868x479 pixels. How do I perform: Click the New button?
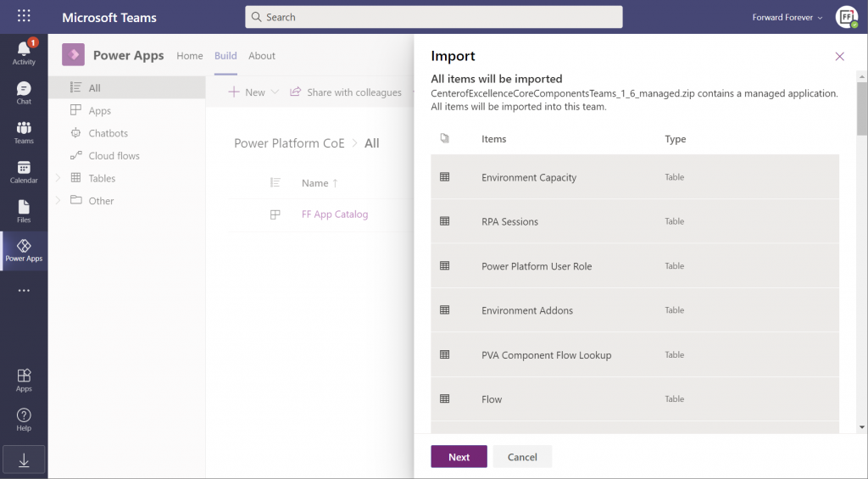click(247, 92)
